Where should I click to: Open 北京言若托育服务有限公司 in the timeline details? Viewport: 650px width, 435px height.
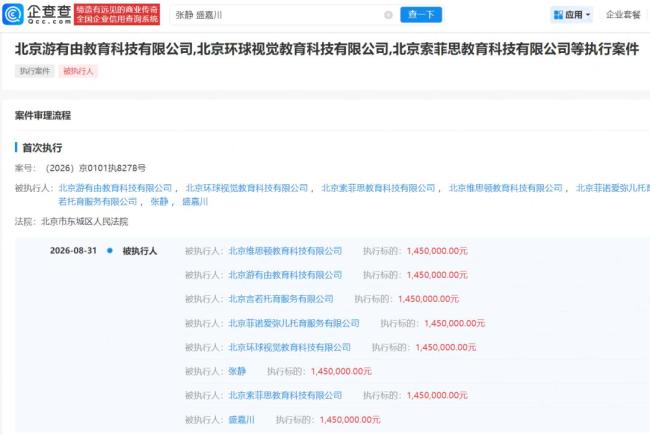pyautogui.click(x=281, y=299)
